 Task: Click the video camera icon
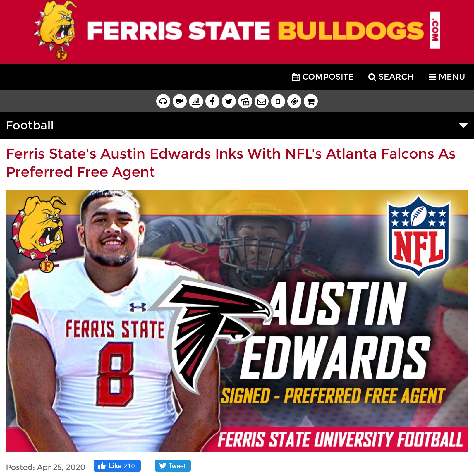pyautogui.click(x=180, y=102)
